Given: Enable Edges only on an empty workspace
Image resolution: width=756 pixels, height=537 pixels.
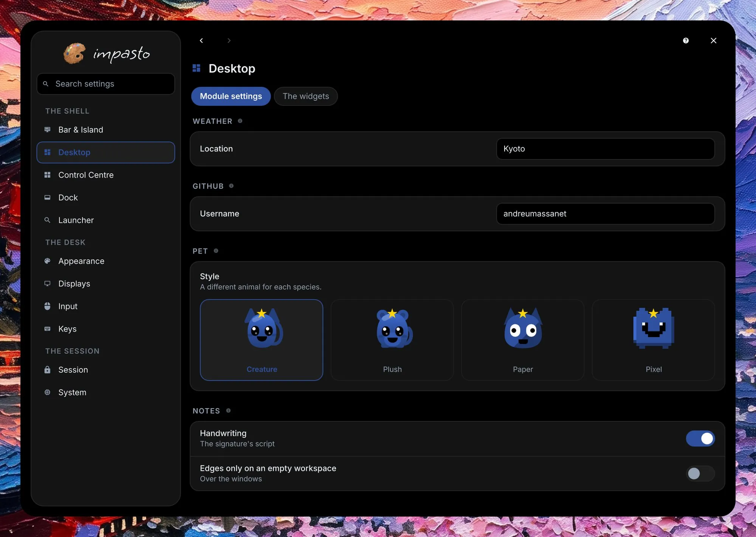Looking at the screenshot, I should tap(700, 474).
